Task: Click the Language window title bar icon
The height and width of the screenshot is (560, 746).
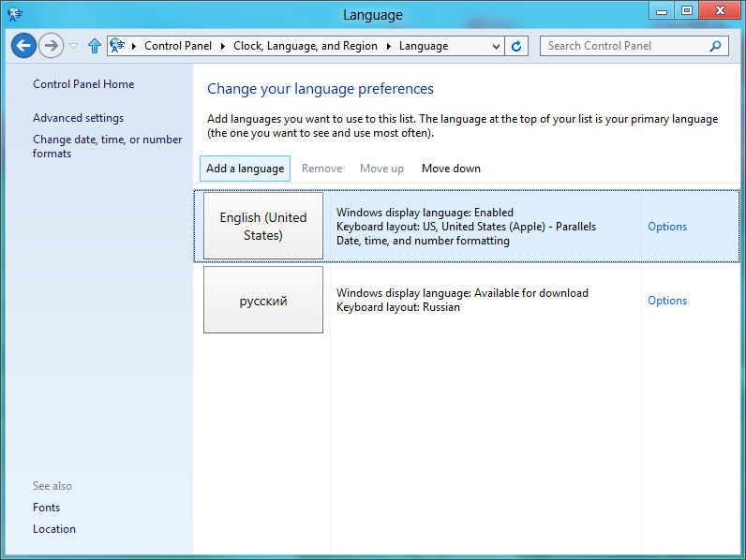Action: coord(15,14)
